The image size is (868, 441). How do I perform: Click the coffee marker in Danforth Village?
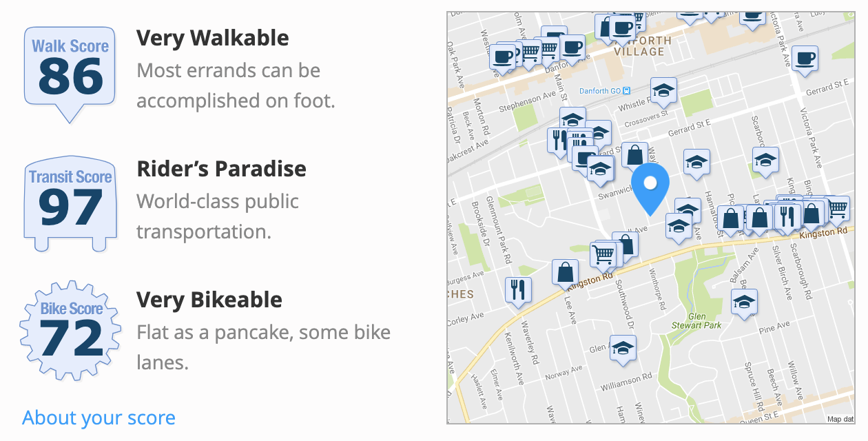[x=623, y=29]
